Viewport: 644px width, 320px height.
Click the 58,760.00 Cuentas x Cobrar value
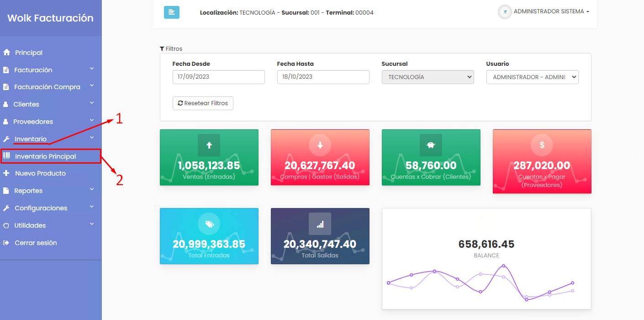(x=431, y=165)
